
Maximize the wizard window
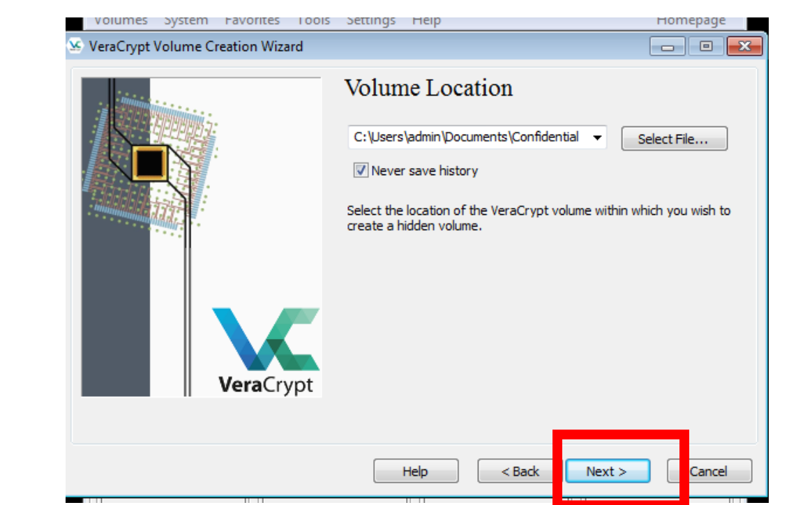pyautogui.click(x=706, y=46)
